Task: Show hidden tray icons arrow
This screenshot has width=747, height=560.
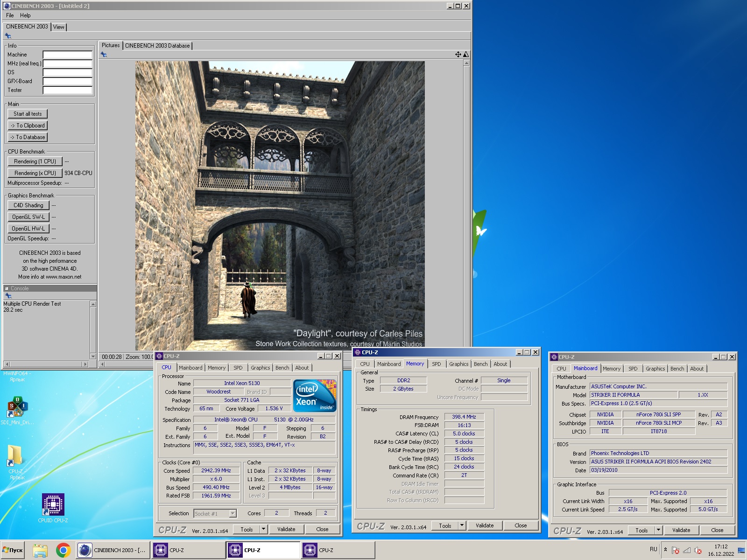Action: pyautogui.click(x=665, y=550)
